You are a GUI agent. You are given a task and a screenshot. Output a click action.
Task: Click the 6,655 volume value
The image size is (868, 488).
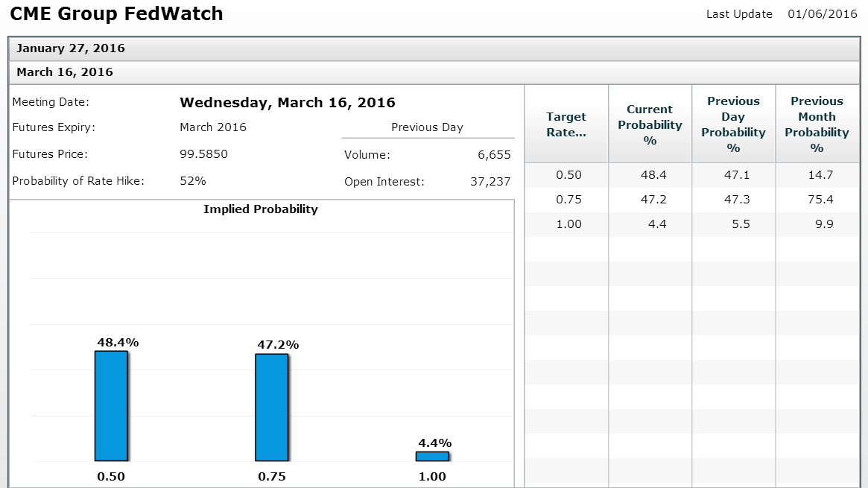[494, 155]
